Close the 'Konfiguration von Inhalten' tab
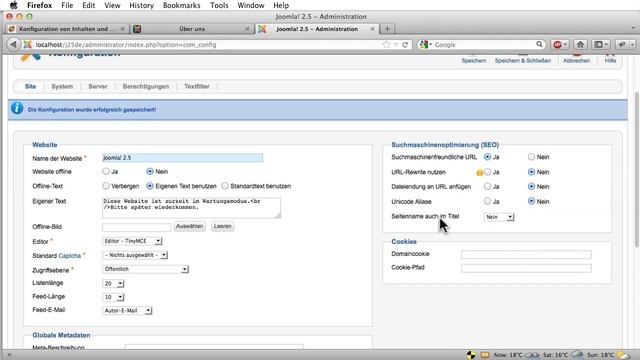The image size is (640, 360). coord(122,29)
